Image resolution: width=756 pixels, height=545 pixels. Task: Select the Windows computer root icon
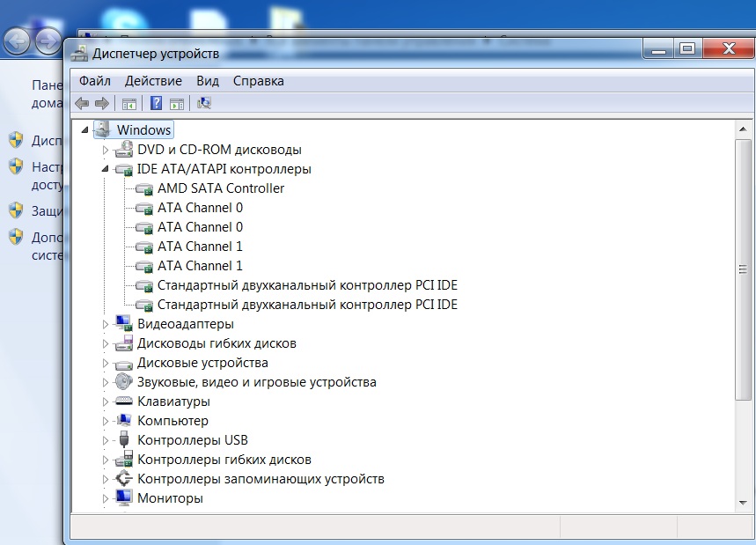(x=103, y=129)
